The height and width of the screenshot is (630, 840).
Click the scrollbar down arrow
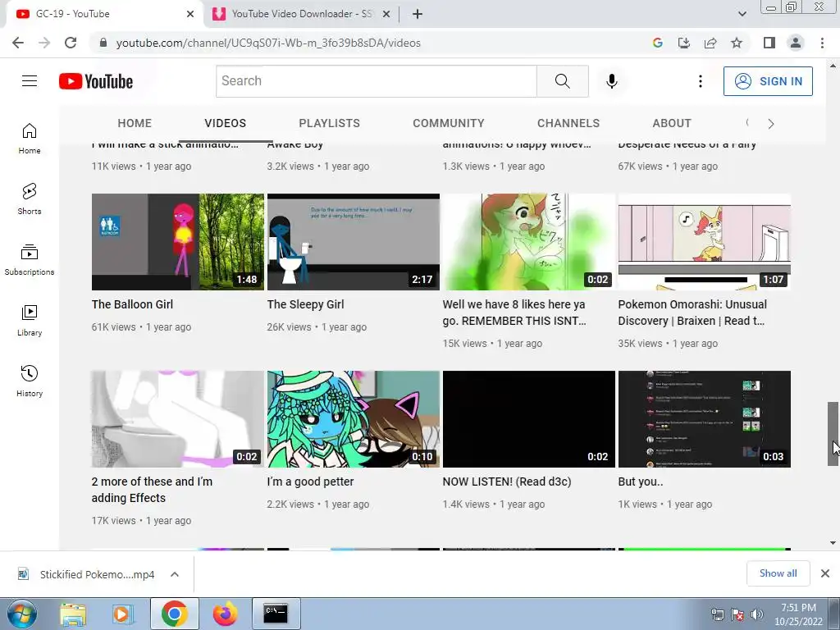click(x=833, y=543)
